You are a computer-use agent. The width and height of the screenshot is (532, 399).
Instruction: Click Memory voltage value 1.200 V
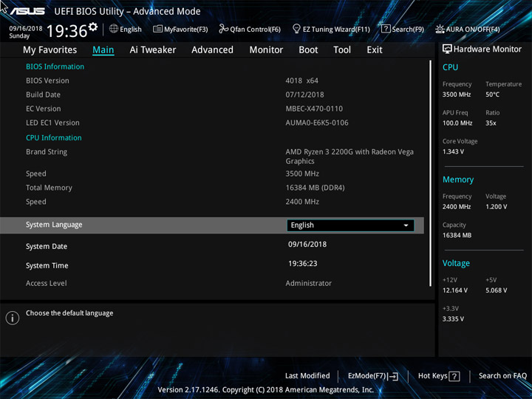click(496, 207)
